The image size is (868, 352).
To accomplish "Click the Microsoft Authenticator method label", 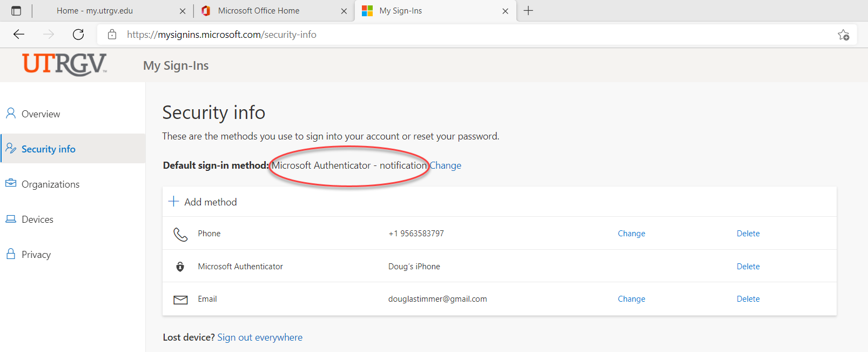I will [240, 267].
